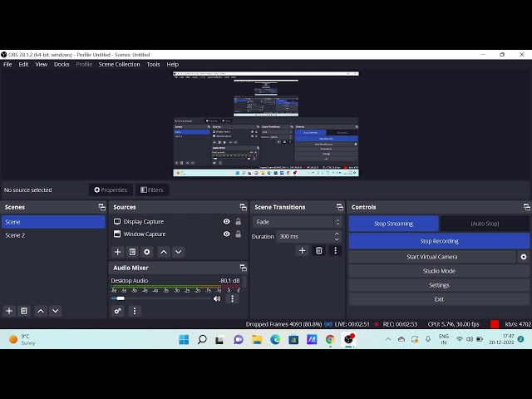Open source properties gear in Sources toolbar
Viewport: 532px width, 399px height.
tap(147, 252)
